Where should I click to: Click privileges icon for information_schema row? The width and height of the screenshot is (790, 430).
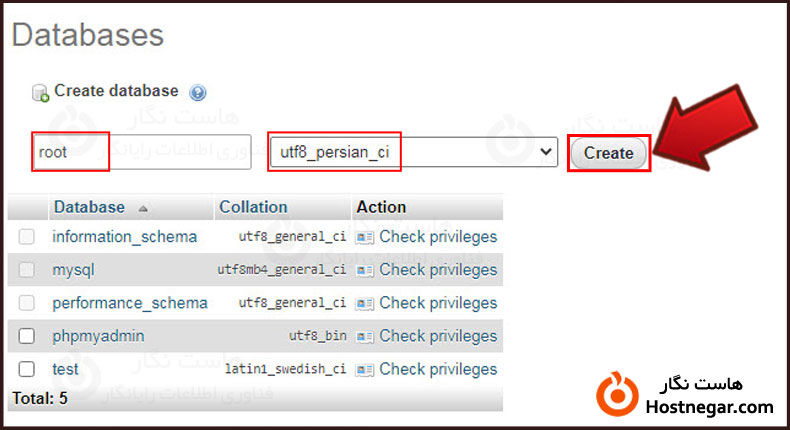(365, 237)
